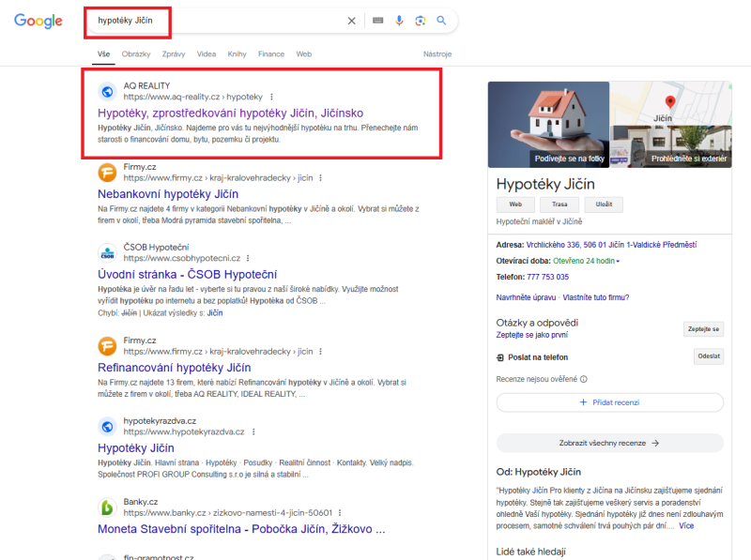Open Prohlédněte si exteriér street view thumbnail
This screenshot has width=751, height=560.
(670, 146)
